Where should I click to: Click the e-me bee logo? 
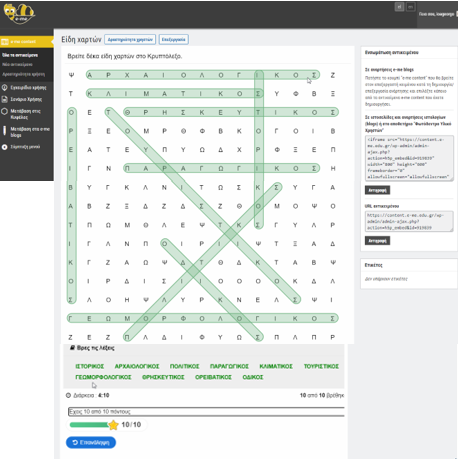point(19,13)
